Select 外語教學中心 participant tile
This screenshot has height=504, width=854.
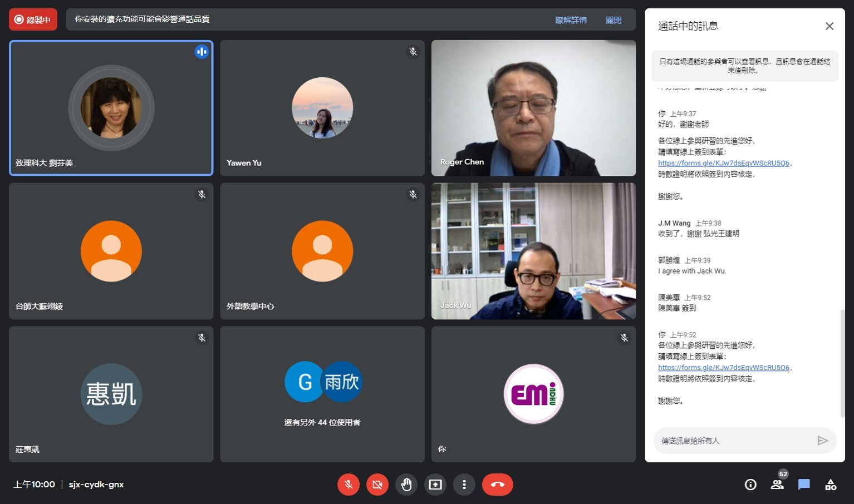tap(322, 251)
